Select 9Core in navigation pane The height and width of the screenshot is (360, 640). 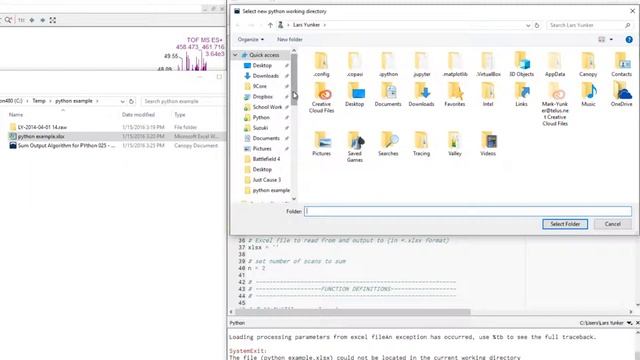[x=260, y=86]
